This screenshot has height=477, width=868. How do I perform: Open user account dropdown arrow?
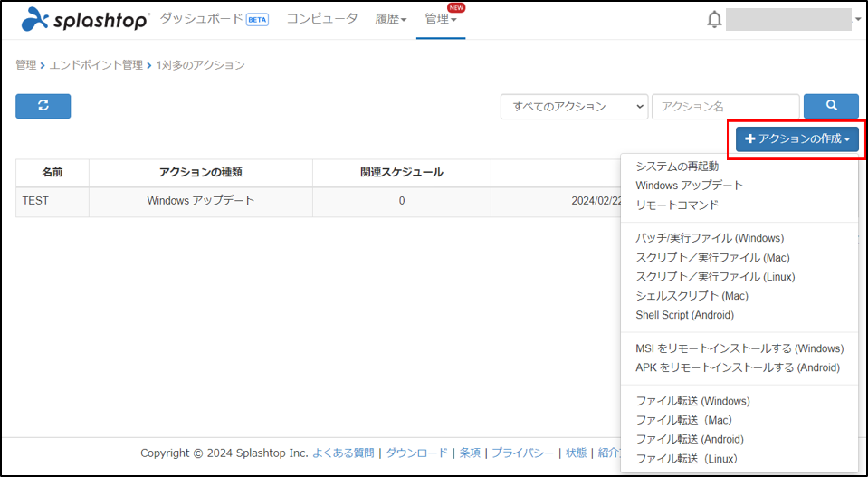(859, 19)
